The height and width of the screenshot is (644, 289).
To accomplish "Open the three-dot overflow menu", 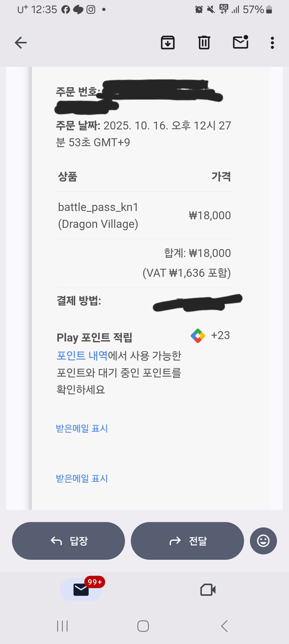I will 272,43.
